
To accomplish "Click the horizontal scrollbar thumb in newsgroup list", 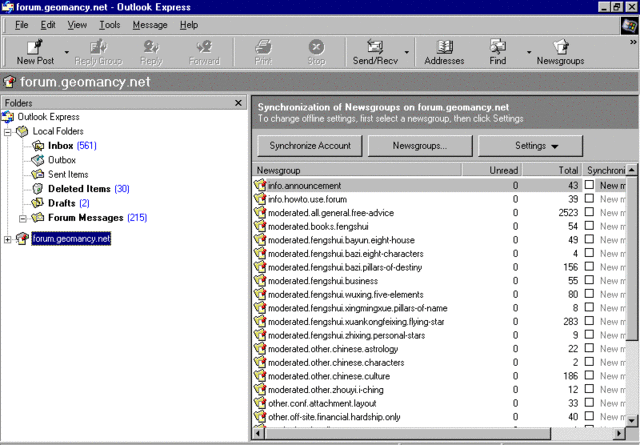I will click(407, 433).
